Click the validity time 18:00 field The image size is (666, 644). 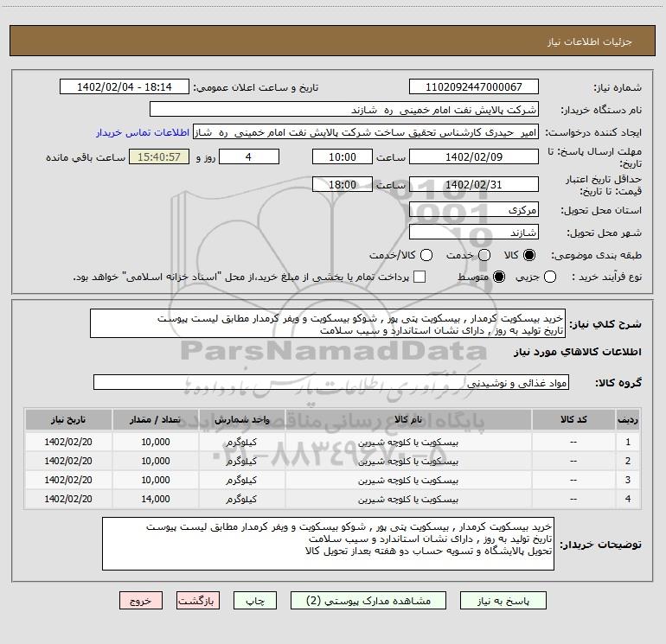(x=343, y=184)
